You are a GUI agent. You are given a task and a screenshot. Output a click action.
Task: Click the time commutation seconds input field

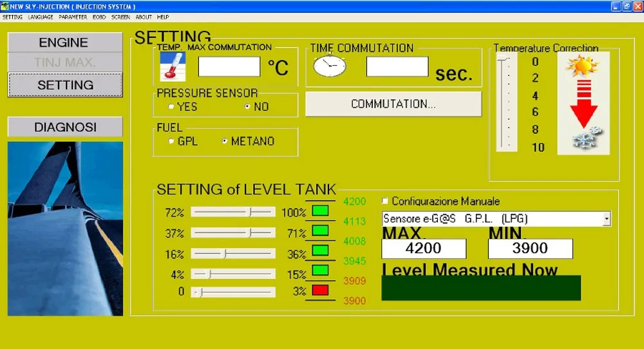(397, 66)
